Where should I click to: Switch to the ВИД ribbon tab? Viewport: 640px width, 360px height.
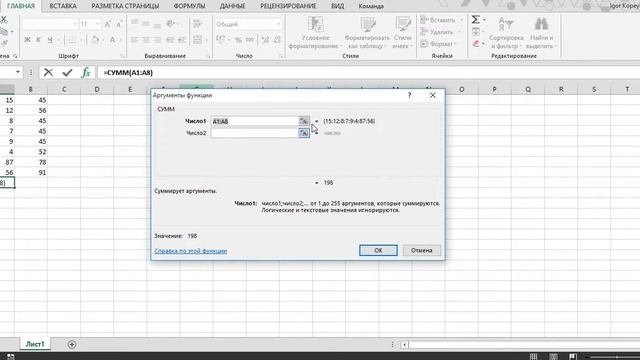coord(338,6)
